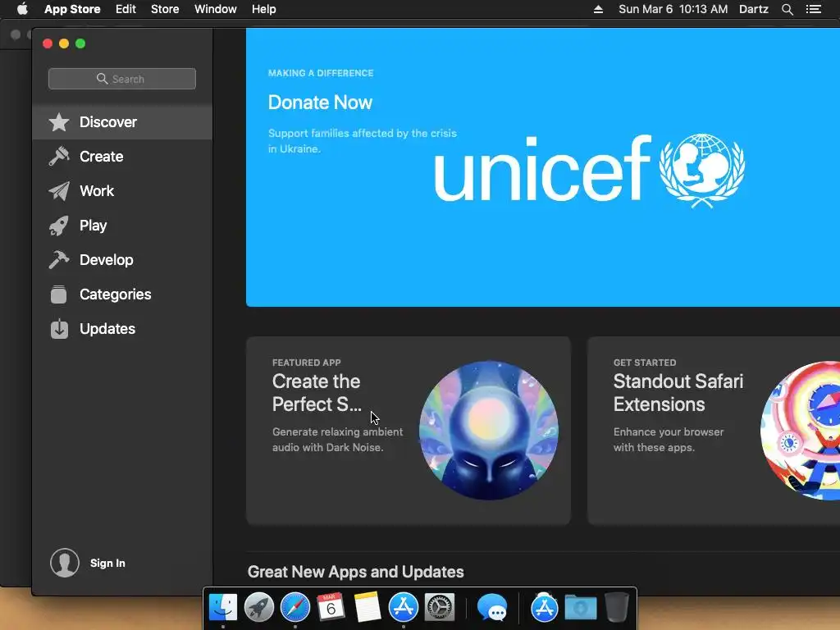Open the Create the Perfect S... featured card
Screen dimensions: 840x630
pyautogui.click(x=409, y=431)
